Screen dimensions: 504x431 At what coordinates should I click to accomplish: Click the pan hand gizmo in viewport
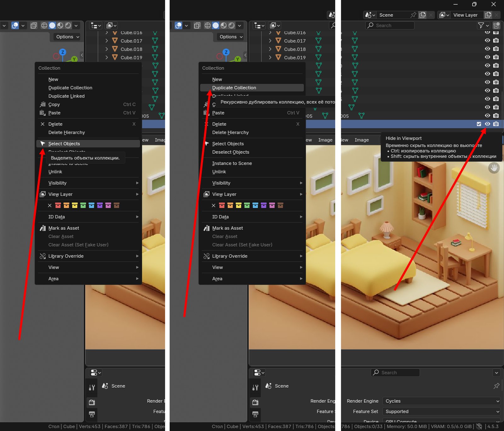click(x=494, y=168)
